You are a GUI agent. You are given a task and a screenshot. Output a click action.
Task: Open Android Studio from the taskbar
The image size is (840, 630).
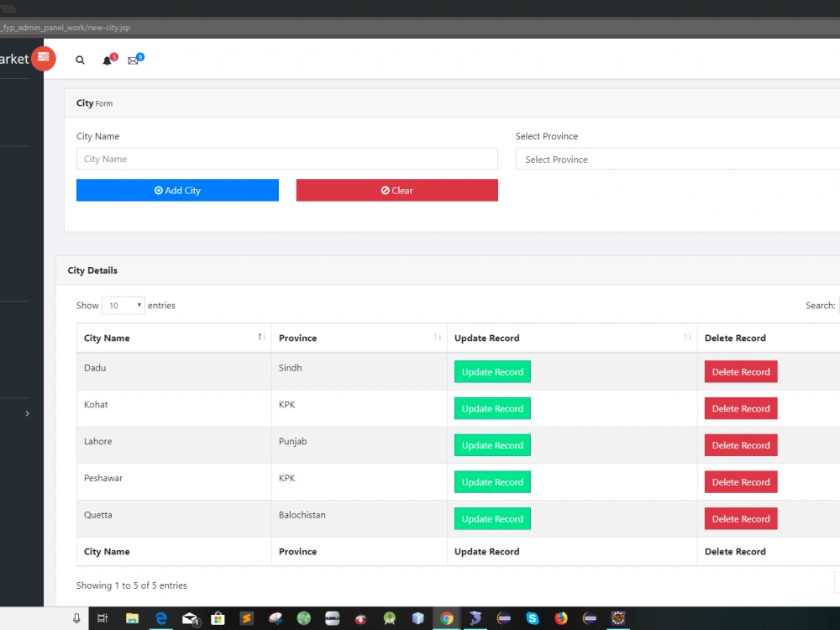pos(390,619)
